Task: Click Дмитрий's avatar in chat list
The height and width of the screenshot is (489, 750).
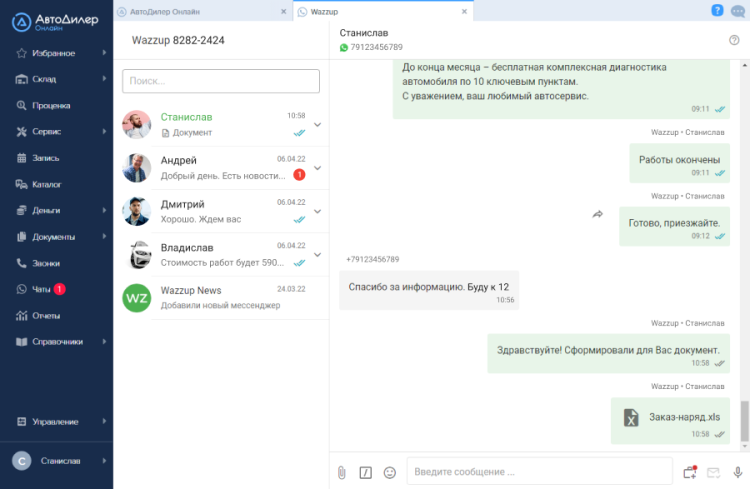Action: (x=137, y=211)
